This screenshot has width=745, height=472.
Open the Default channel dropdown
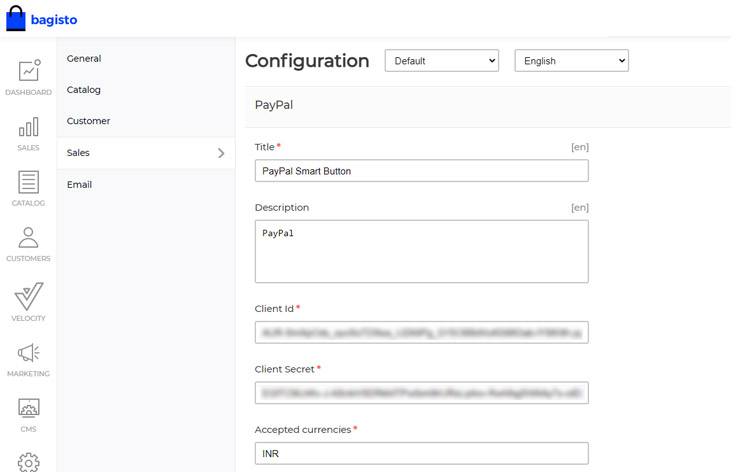coord(442,61)
